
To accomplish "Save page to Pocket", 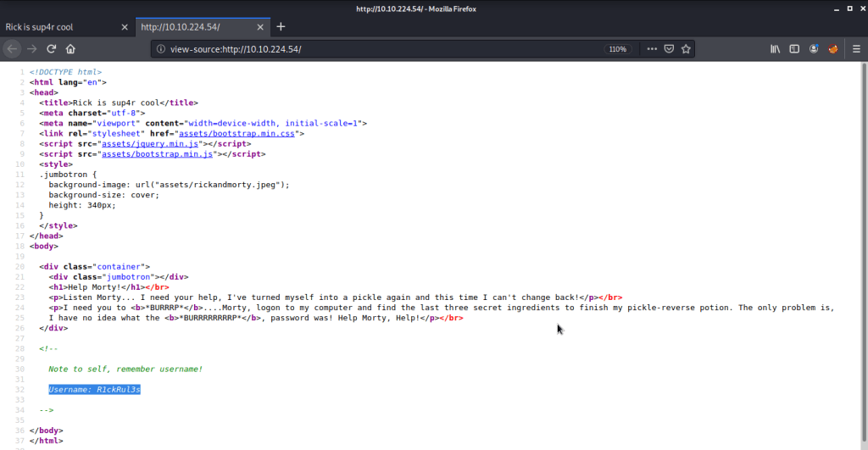I will click(669, 49).
